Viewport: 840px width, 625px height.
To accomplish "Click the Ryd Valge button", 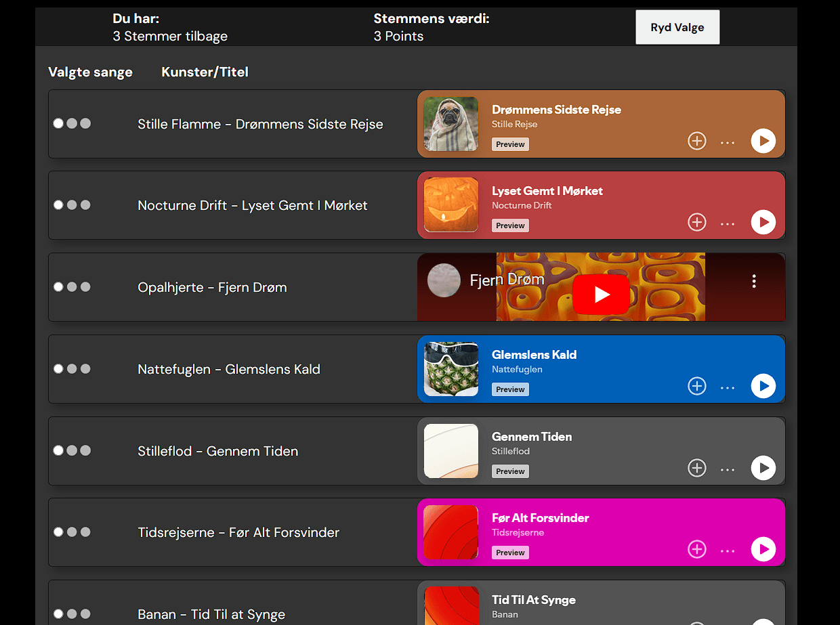I will click(x=677, y=28).
